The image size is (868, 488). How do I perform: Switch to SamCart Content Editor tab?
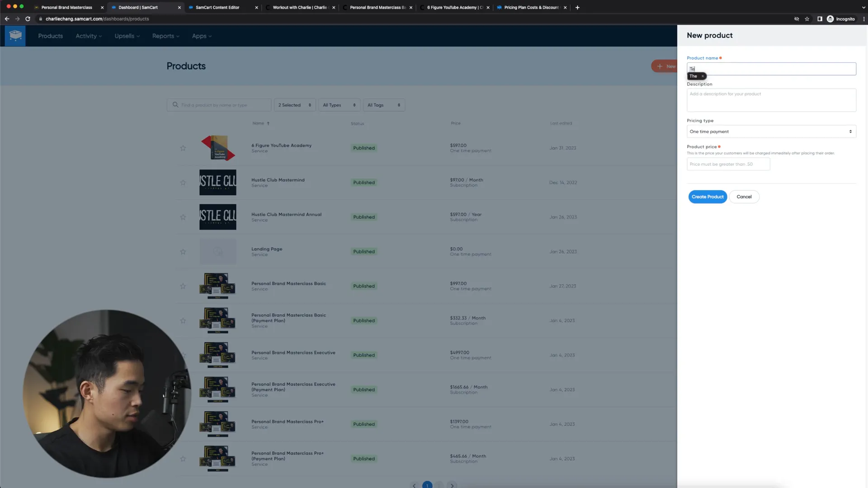217,8
